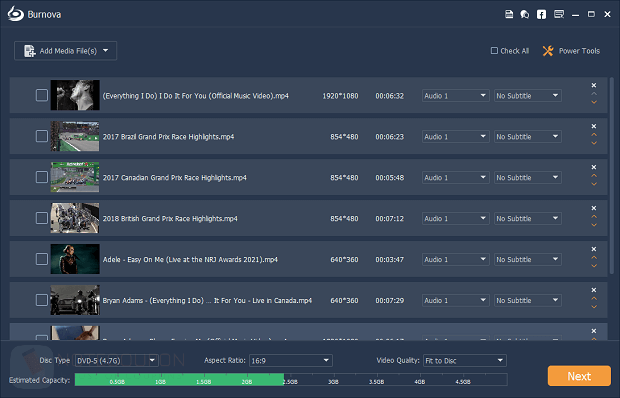
Task: Move Adele Easy On Me file down
Action: (594, 266)
